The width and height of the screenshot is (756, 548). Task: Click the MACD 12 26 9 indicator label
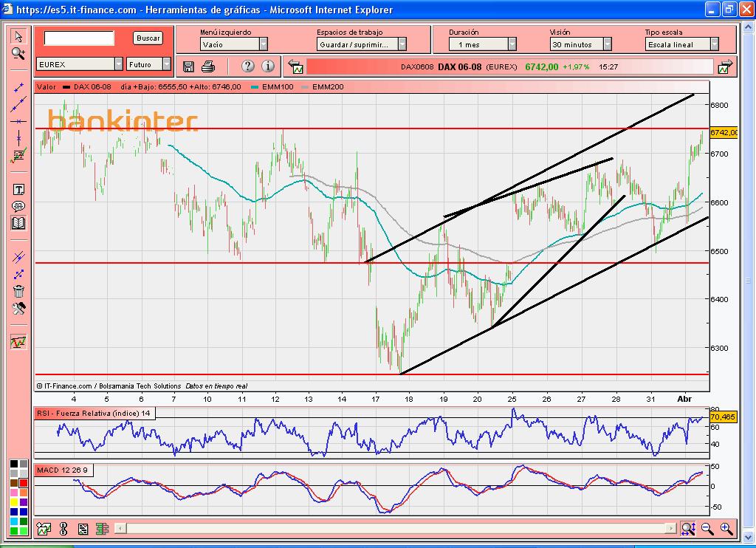point(62,470)
